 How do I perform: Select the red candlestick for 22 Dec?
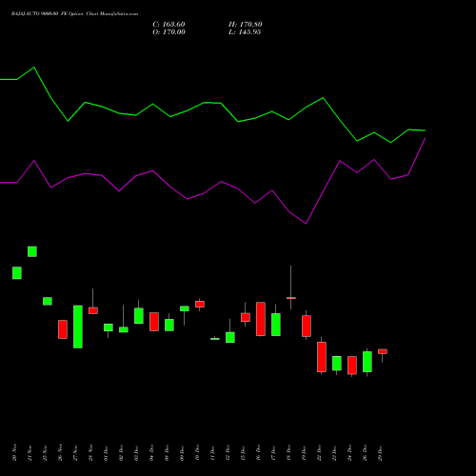(x=322, y=357)
